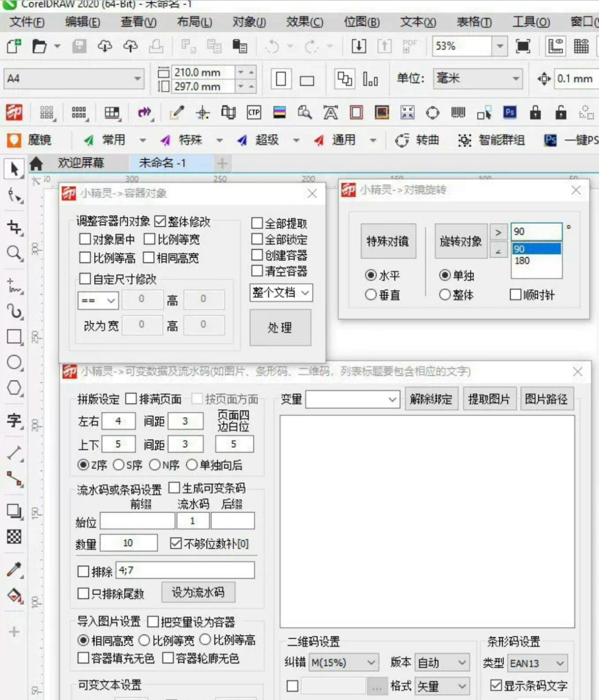The image size is (599, 700).
Task: Click the Open folder icon
Action: [39, 47]
